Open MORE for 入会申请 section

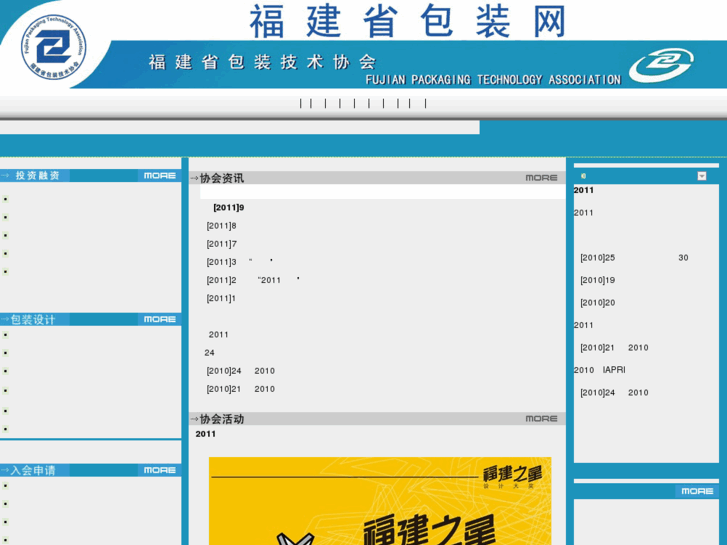(159, 470)
